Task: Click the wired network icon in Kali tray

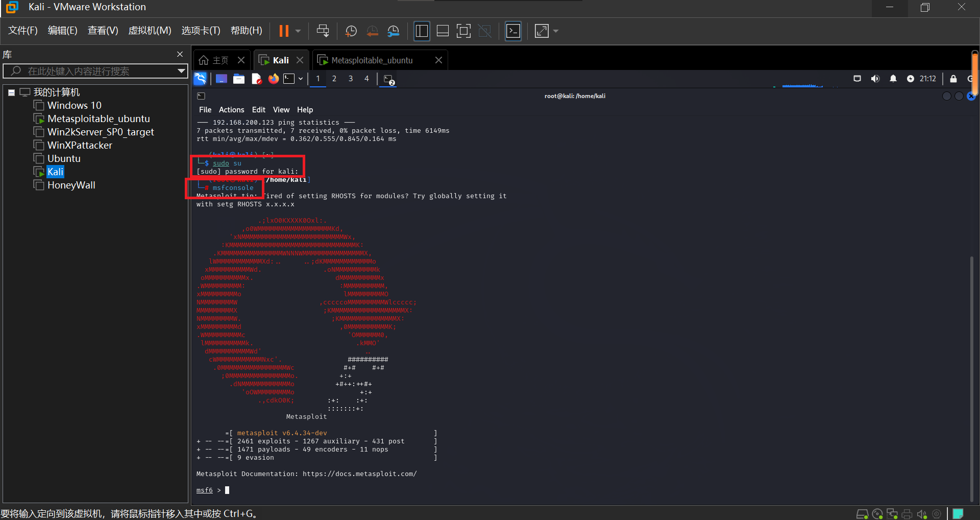Action: tap(857, 79)
